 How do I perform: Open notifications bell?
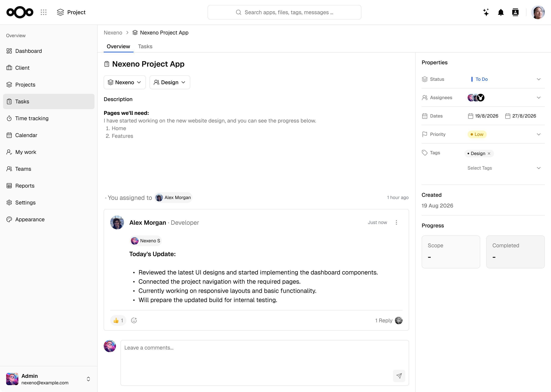coord(501,12)
